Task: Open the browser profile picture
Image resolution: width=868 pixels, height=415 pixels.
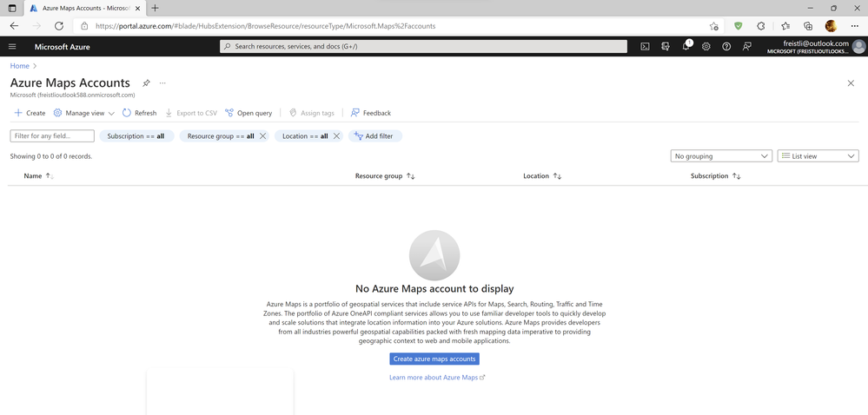Action: click(x=831, y=25)
